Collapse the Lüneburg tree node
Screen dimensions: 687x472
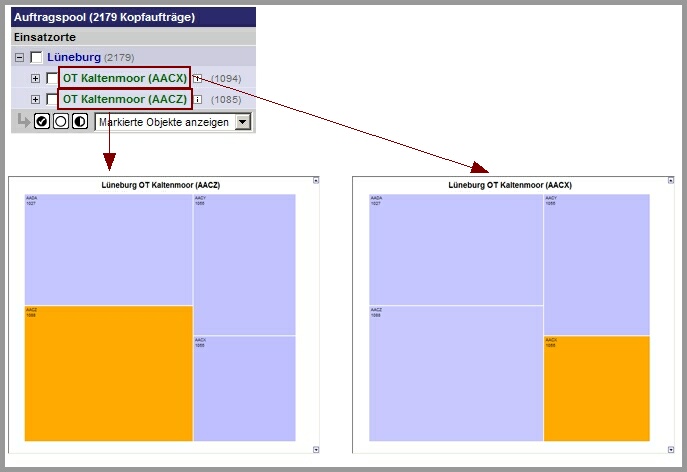point(20,57)
